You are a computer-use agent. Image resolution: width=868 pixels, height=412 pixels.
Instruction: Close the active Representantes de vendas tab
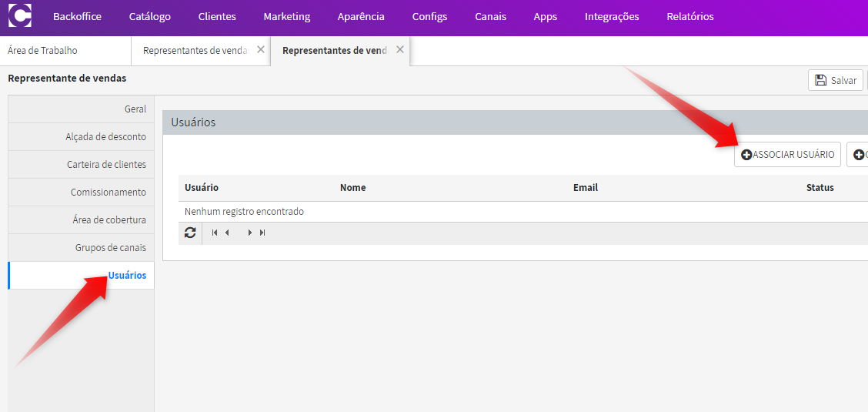[399, 49]
